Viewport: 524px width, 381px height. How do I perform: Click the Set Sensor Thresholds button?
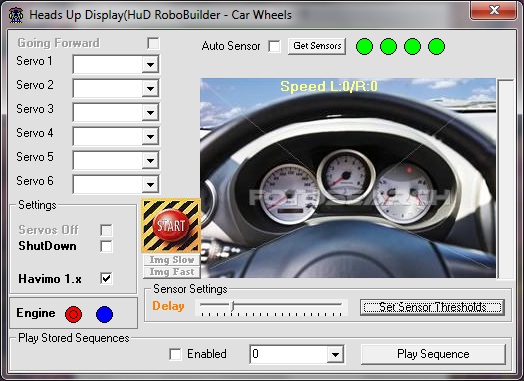432,307
